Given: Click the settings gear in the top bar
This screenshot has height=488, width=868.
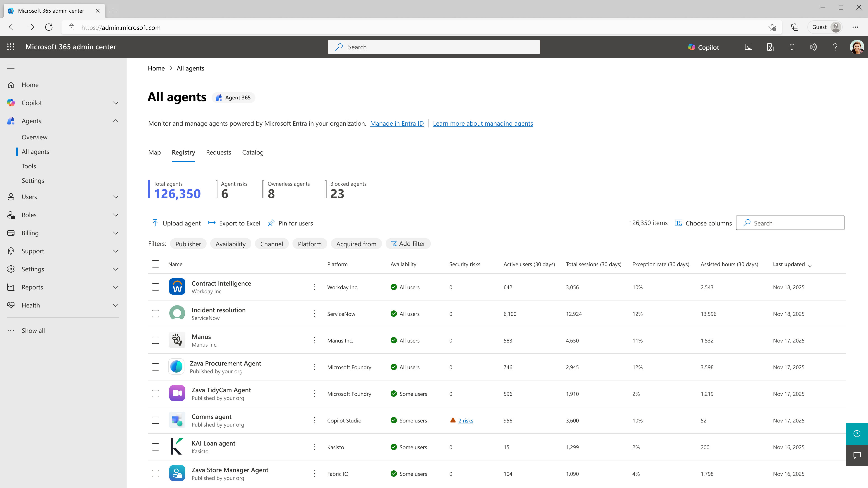Looking at the screenshot, I should pos(814,47).
